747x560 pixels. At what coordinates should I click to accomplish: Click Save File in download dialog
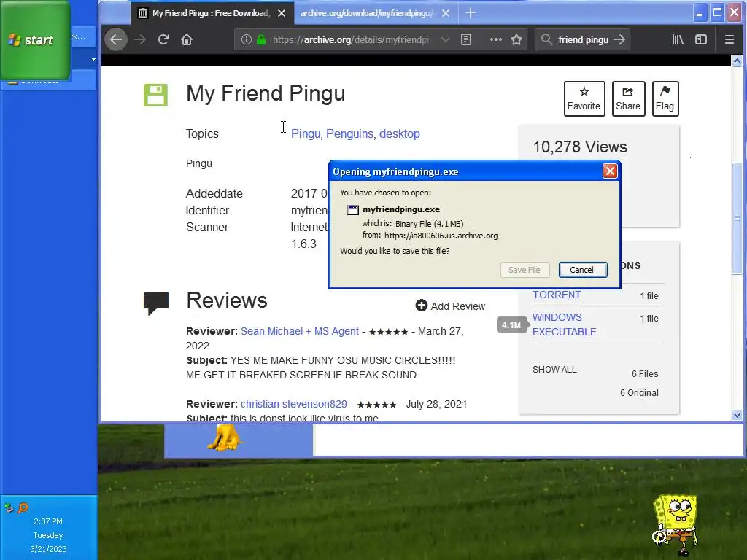tap(525, 270)
